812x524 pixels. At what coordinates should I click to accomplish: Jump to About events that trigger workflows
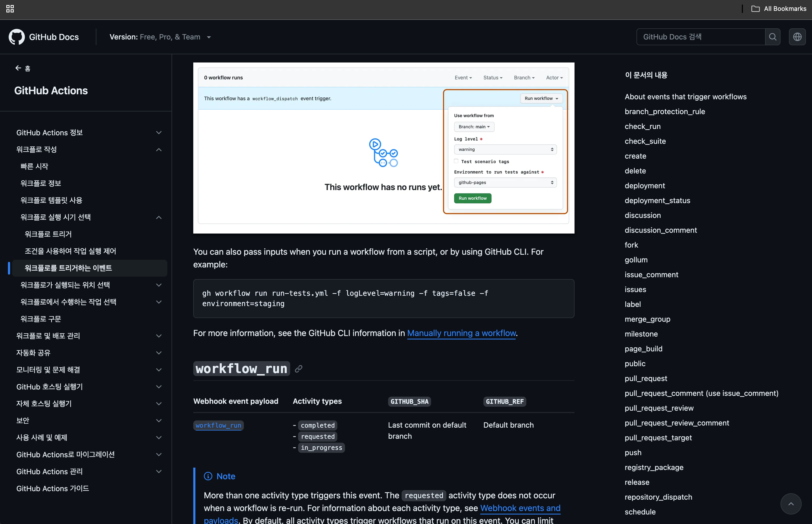coord(685,97)
